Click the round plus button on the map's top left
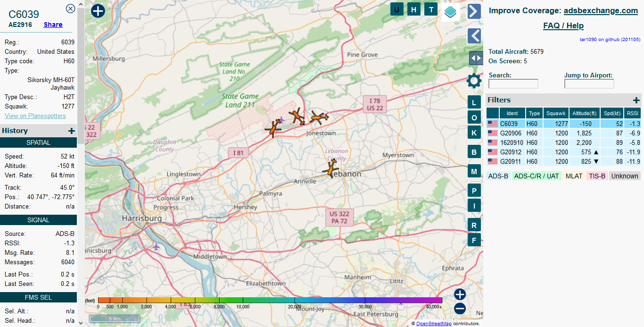Screen dimensions: 644x327 coord(98,11)
